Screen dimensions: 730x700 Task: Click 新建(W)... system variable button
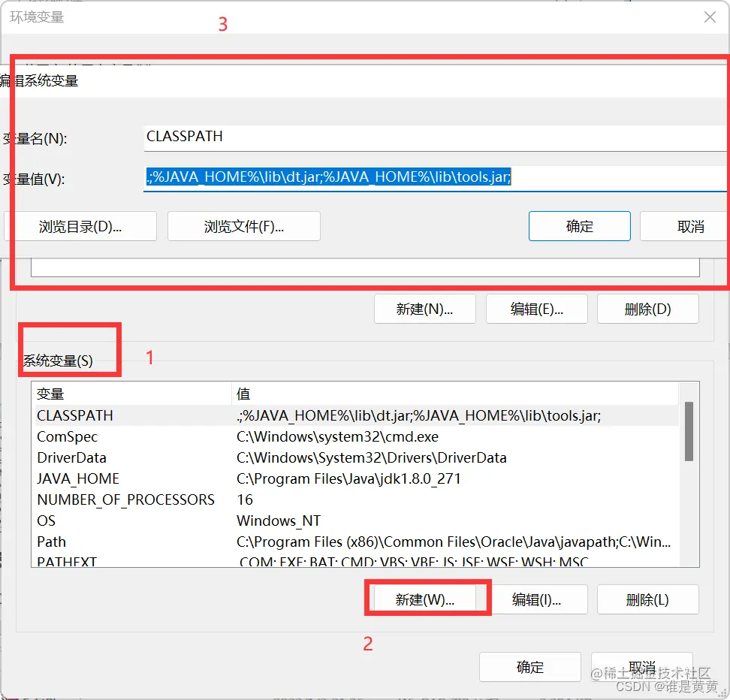(x=424, y=599)
